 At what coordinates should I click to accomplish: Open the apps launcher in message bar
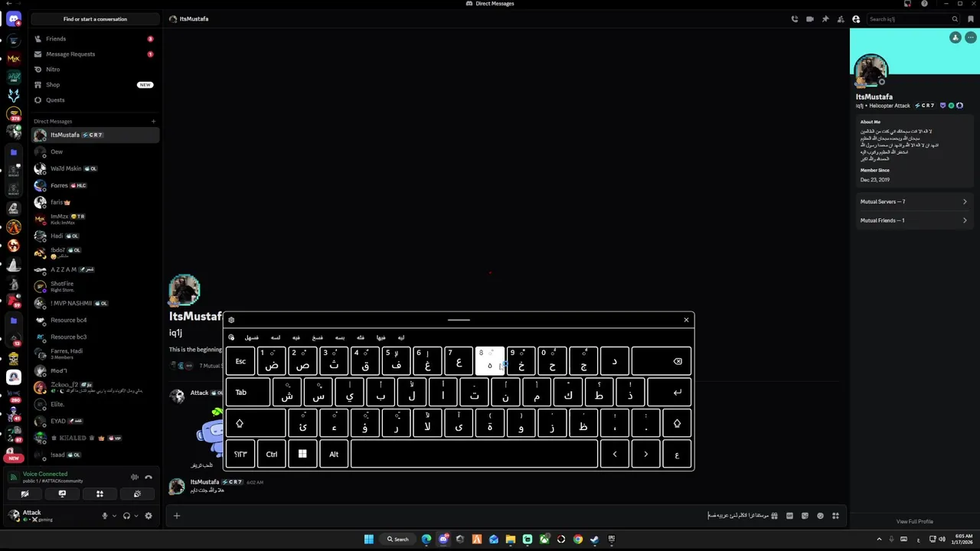click(835, 516)
